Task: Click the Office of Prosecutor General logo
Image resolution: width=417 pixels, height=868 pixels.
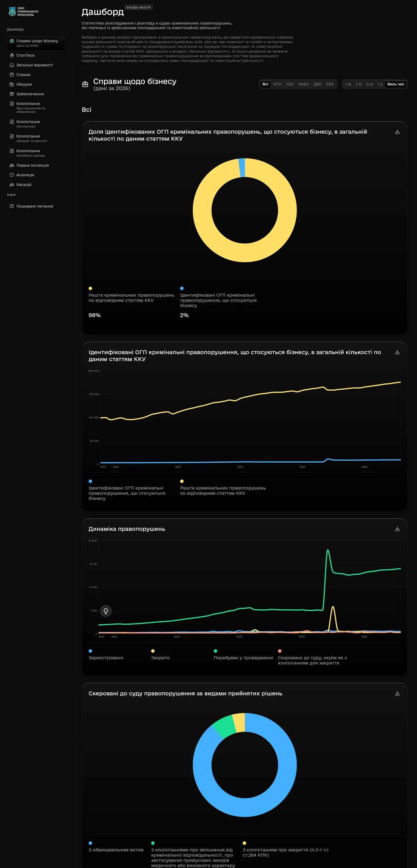Action: click(x=23, y=12)
